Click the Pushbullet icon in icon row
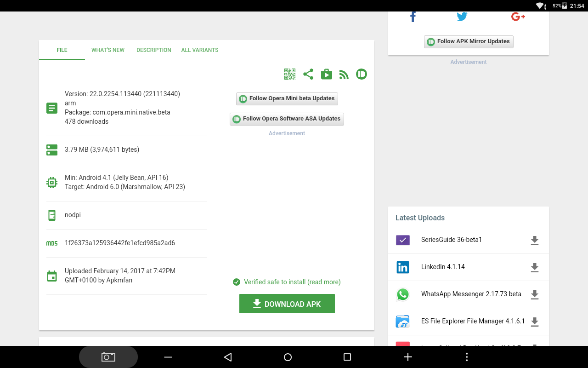This screenshot has height=368, width=588. click(362, 74)
